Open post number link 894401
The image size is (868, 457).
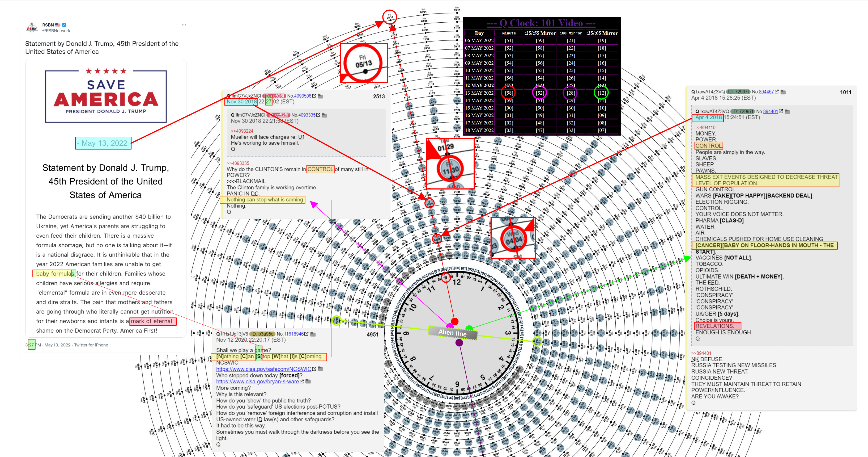coord(771,111)
